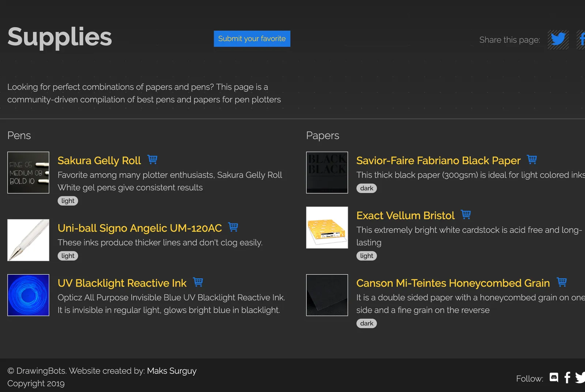
Task: Click the Sakura Gelly Roll pen thumbnail
Action: tap(28, 172)
